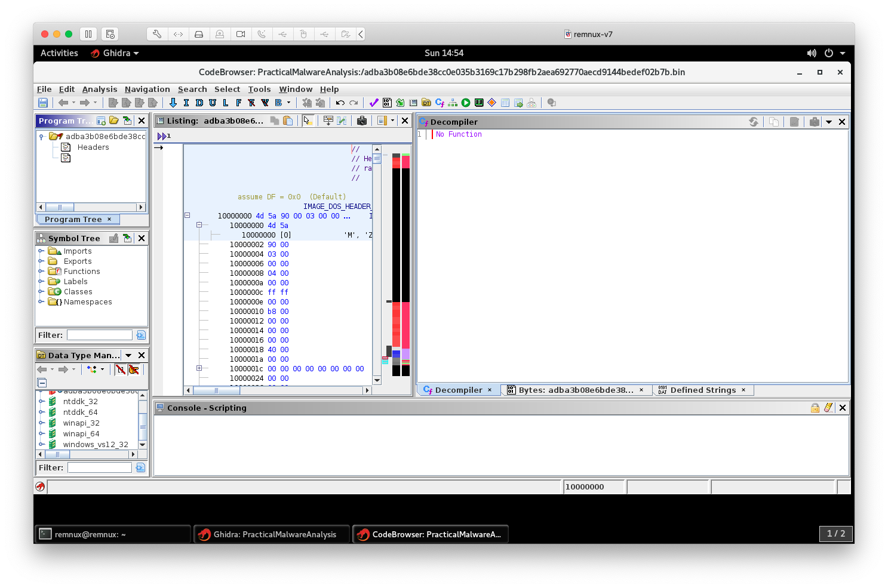Click the copy icon in the Listing header
This screenshot has height=588, width=888.
(274, 121)
